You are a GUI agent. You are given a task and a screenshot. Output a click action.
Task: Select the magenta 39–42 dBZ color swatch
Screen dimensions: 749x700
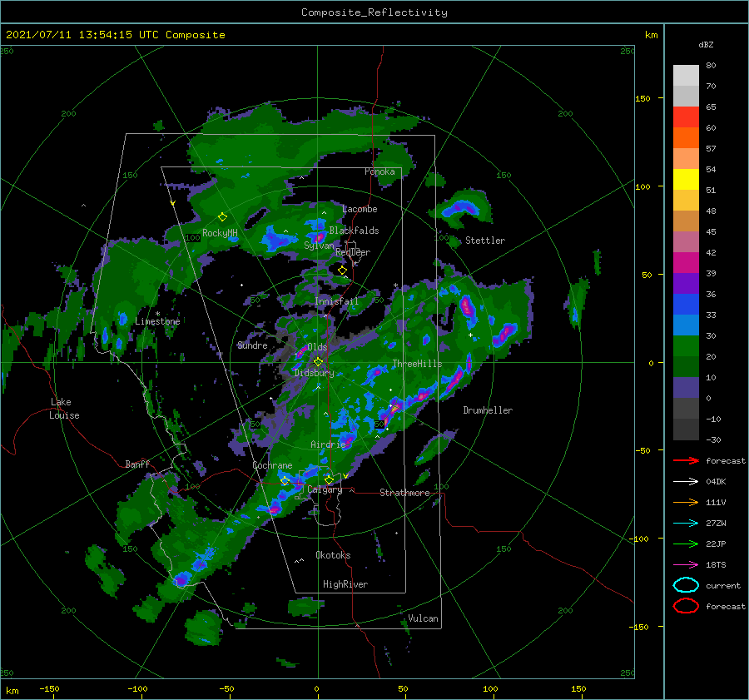tap(686, 263)
